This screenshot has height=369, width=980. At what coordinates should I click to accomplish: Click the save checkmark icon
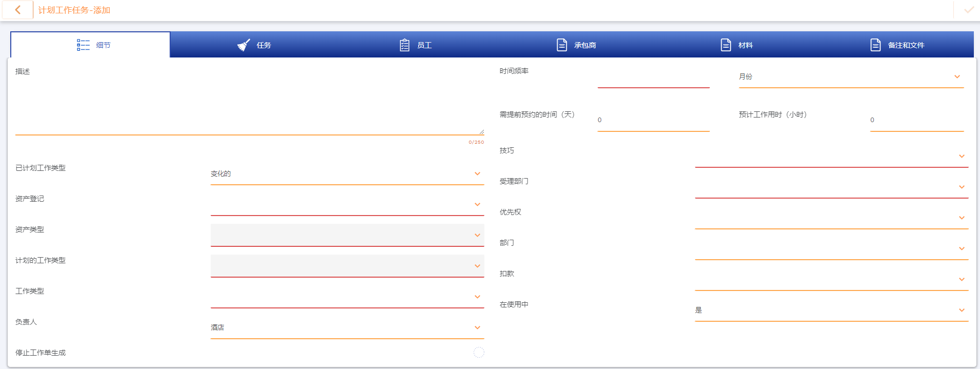pyautogui.click(x=969, y=10)
